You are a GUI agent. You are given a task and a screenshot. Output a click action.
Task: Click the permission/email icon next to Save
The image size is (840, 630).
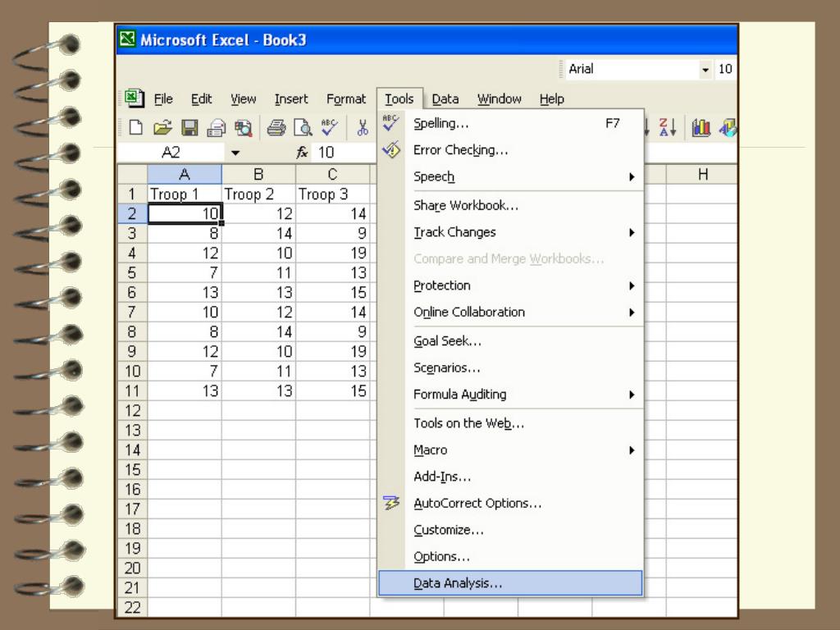(217, 127)
